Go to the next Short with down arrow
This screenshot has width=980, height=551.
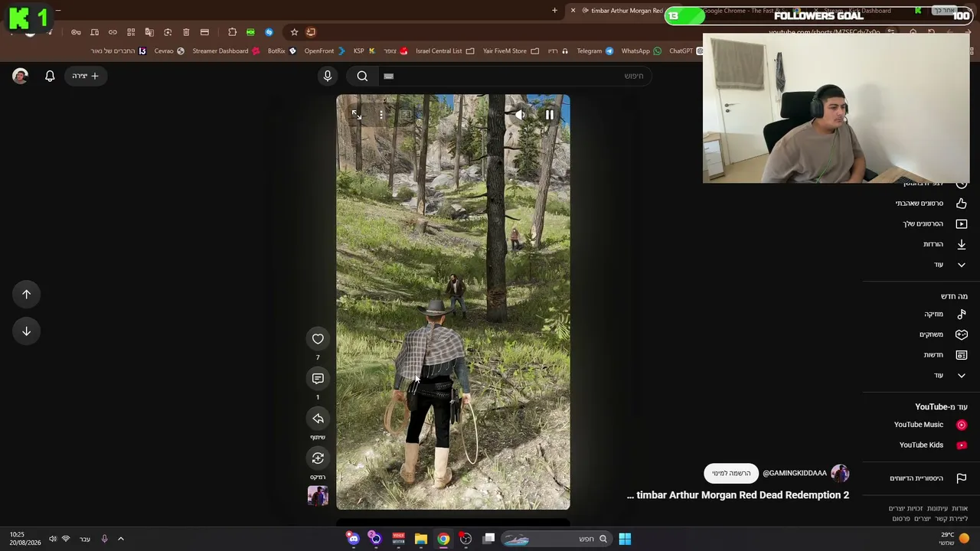pos(26,331)
